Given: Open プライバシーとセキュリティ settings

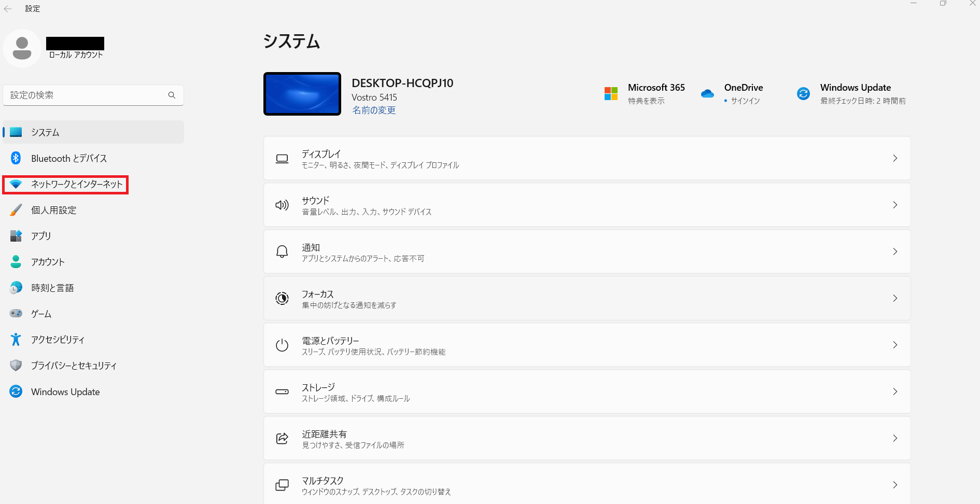Looking at the screenshot, I should [x=93, y=366].
